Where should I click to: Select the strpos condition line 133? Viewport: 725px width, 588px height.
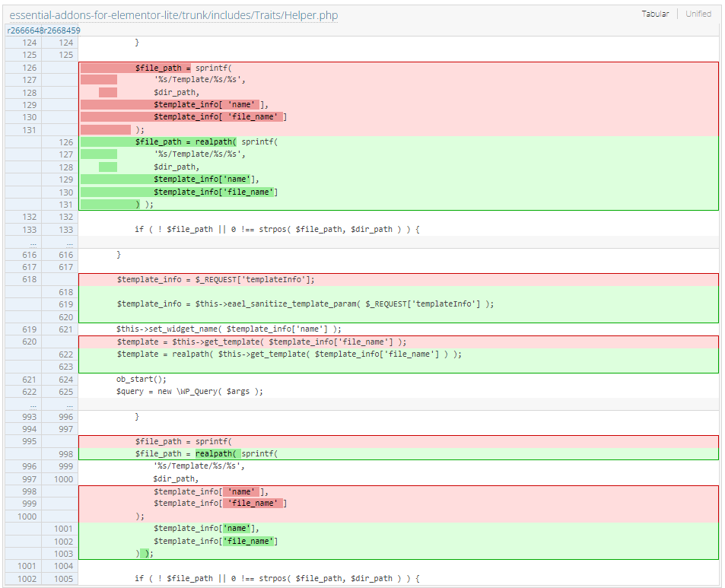(x=266, y=229)
